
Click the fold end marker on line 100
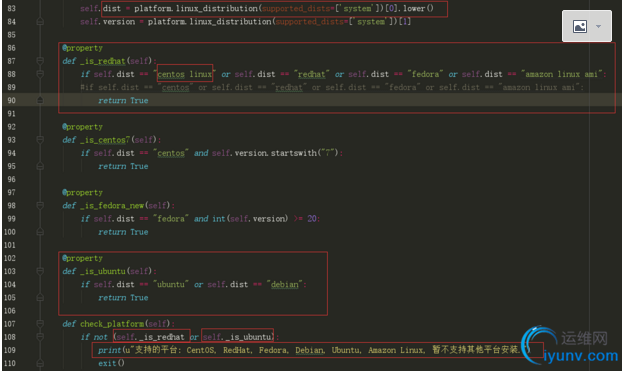tap(40, 232)
